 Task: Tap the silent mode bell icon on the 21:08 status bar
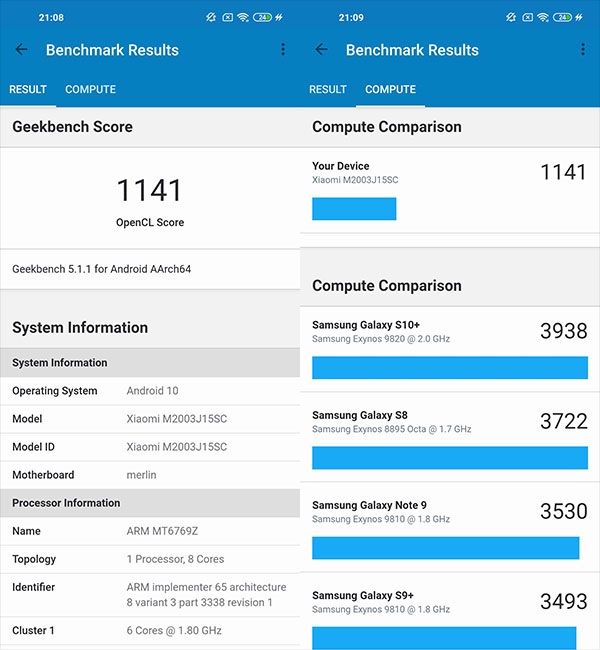pos(210,17)
